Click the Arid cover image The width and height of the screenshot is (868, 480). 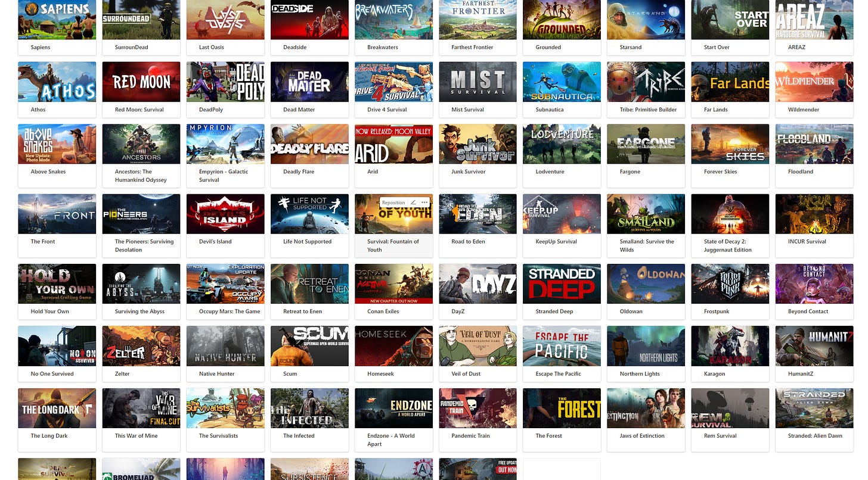[393, 144]
